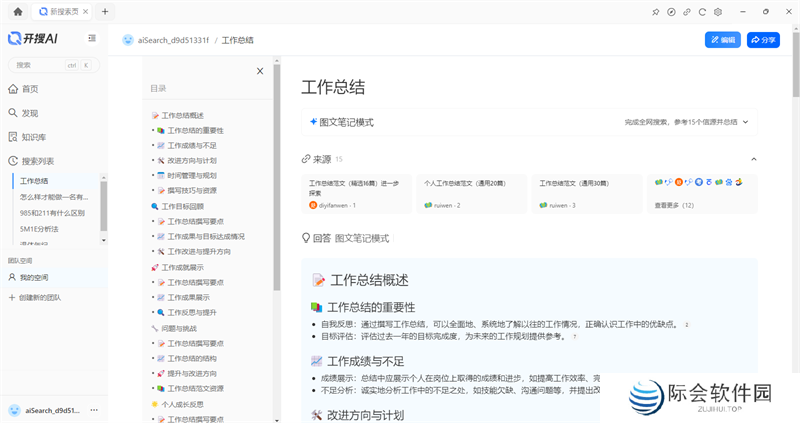Select 知识库 in the sidebar
Image resolution: width=800 pixels, height=423 pixels.
click(34, 137)
